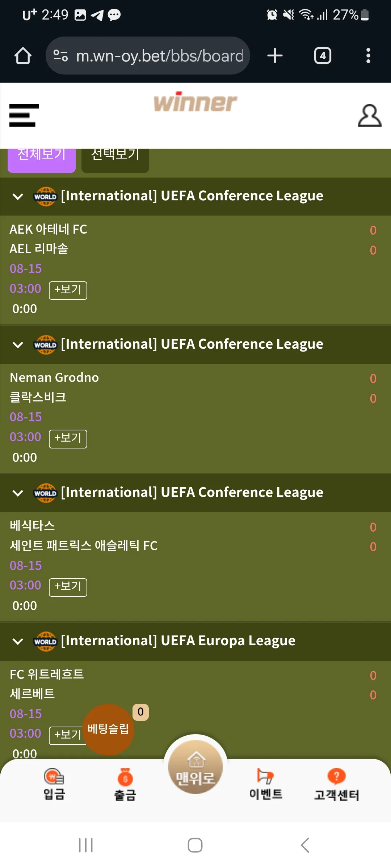
Task: Switch to the 선택보기 tab
Action: click(115, 159)
